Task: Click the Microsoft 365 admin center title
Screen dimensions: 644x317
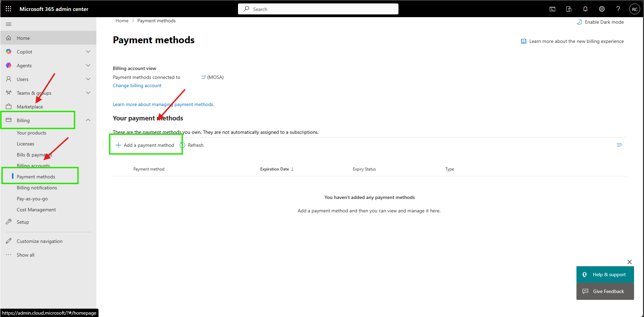Action: pos(54,9)
